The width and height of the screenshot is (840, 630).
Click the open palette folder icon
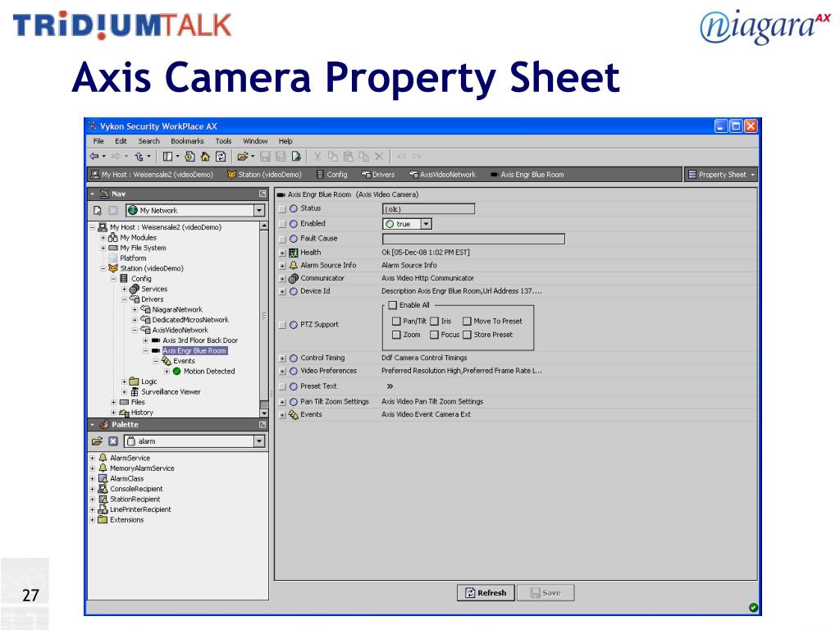pos(97,441)
